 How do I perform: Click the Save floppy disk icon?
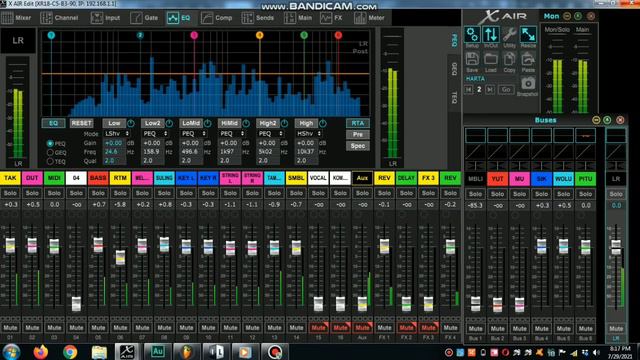(472, 59)
